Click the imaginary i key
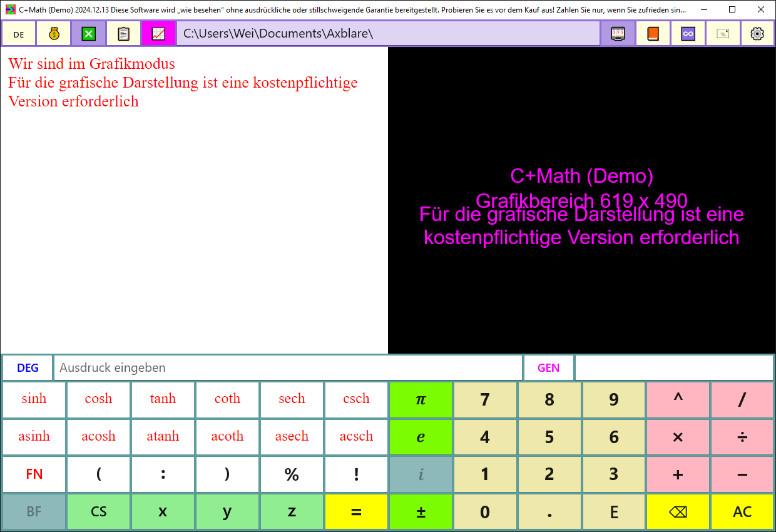 [x=421, y=474]
